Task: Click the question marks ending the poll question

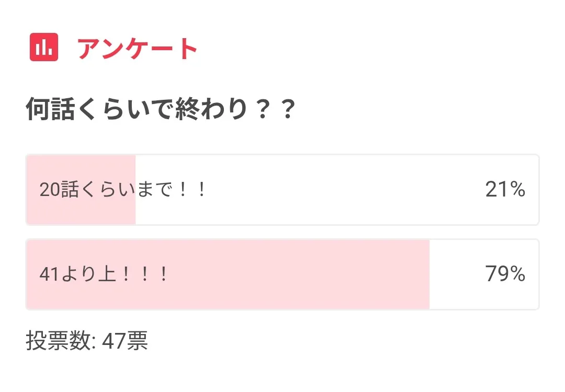Action: pyautogui.click(x=275, y=110)
